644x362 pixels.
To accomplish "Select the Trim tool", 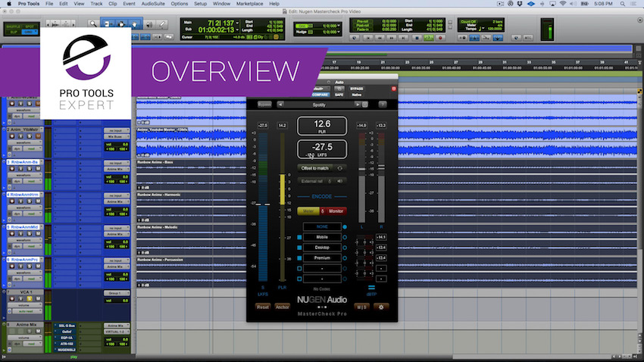I will pos(108,24).
